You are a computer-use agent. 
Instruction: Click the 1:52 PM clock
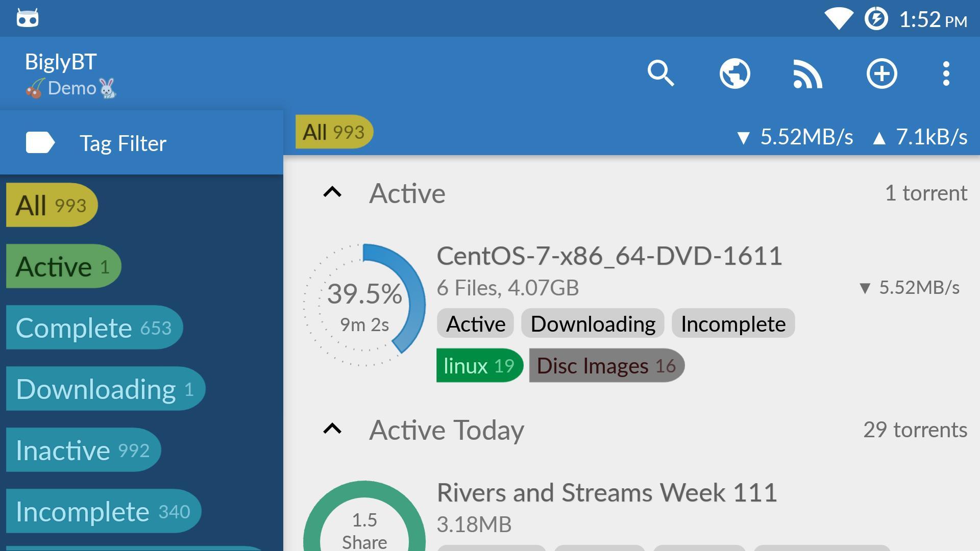click(933, 19)
